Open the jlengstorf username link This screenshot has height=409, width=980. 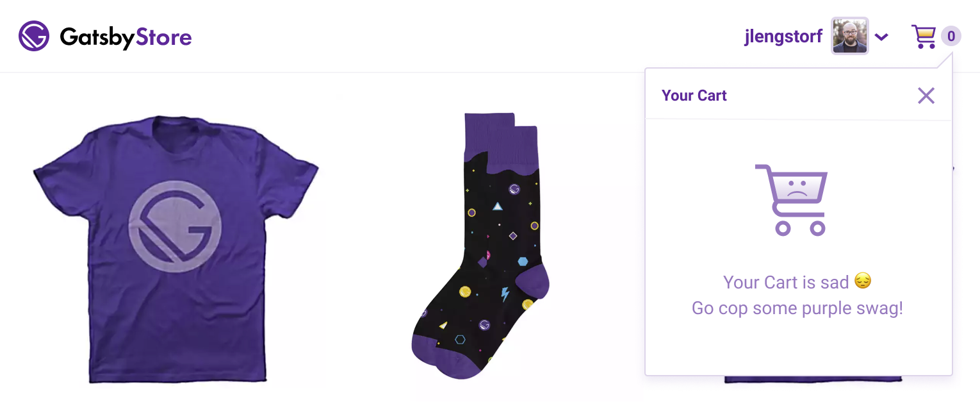pos(783,37)
